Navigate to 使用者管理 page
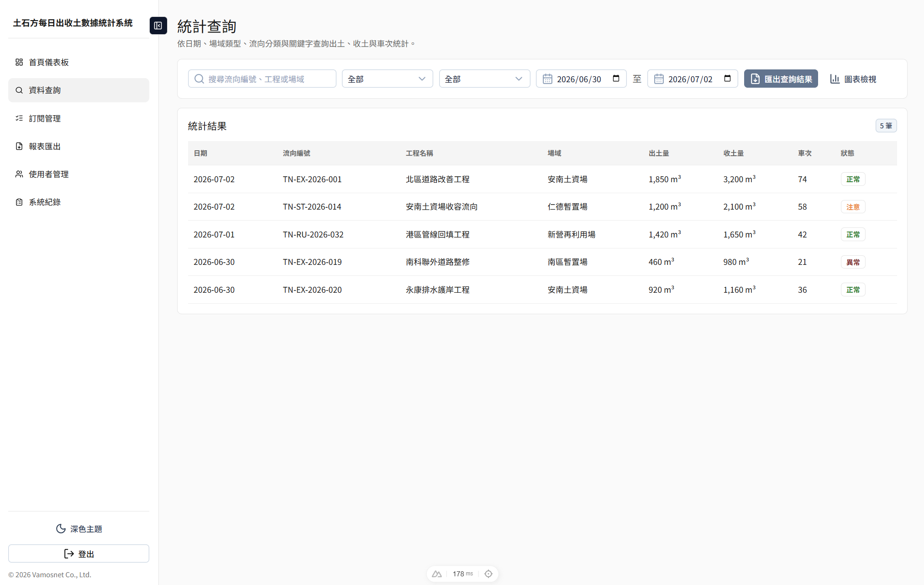Image resolution: width=924 pixels, height=585 pixels. [79, 174]
